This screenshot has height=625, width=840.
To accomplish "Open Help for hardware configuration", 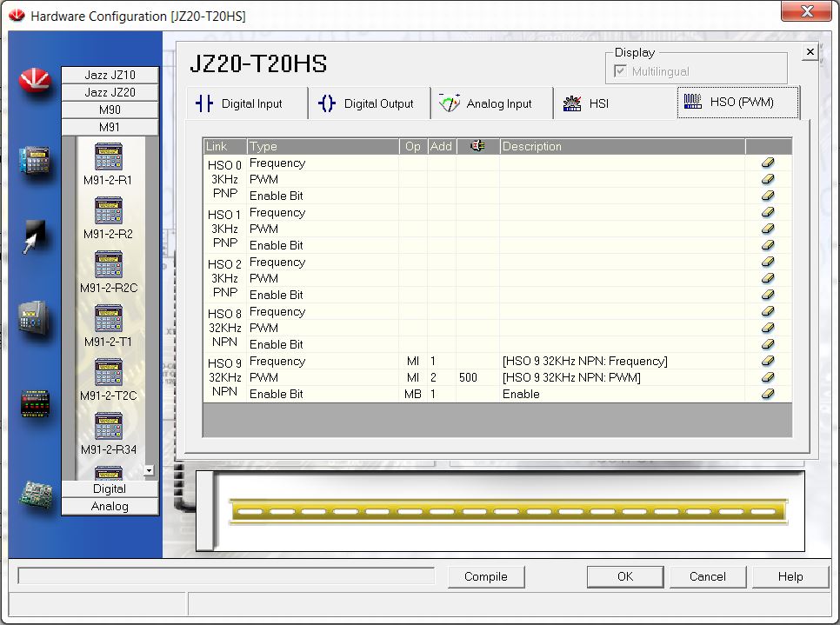I will pyautogui.click(x=790, y=577).
